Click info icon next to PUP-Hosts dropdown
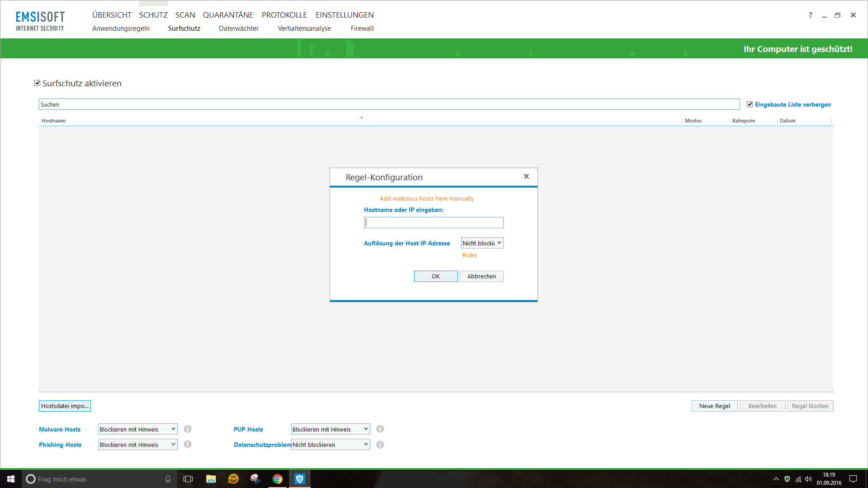Image resolution: width=868 pixels, height=488 pixels. pos(380,429)
